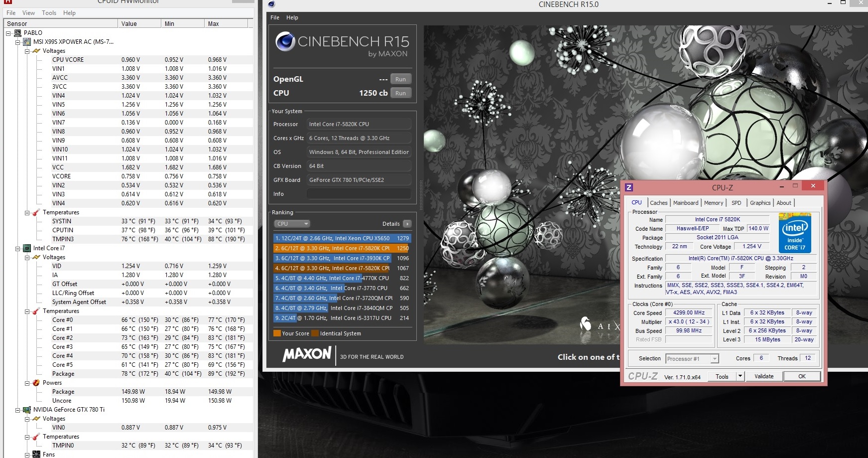Click the CPU Temperatures thermometer icon
The image size is (868, 458).
(36, 311)
